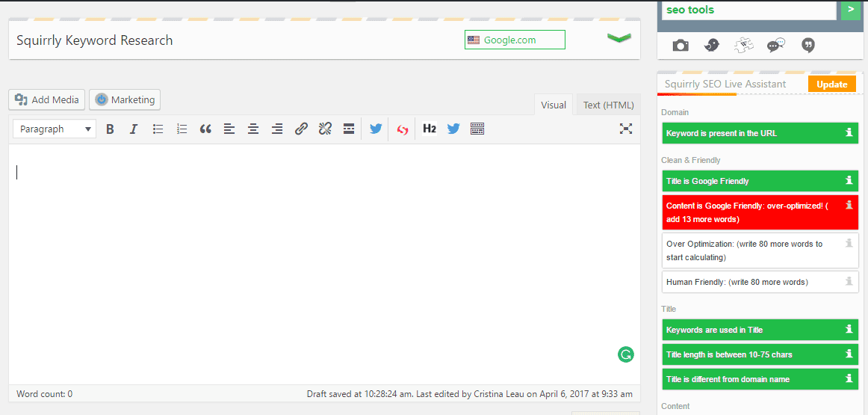This screenshot has width=868, height=415.
Task: Show info for Over Optimization row
Action: [849, 243]
